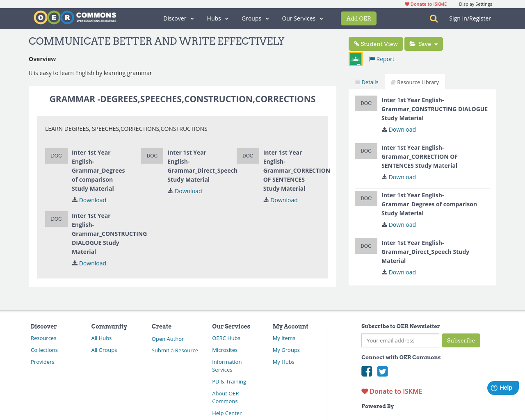Screen dimensions: 525x420
Task: Click the Subscribe button
Action: click(461, 340)
